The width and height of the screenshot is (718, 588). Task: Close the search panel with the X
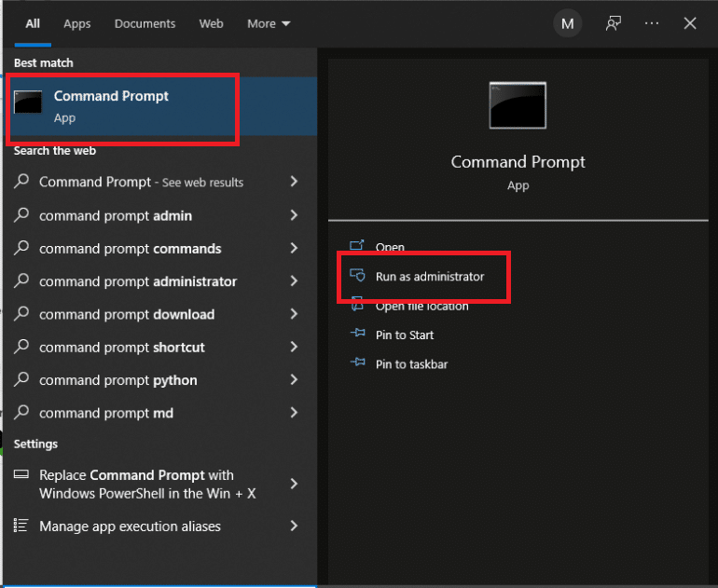point(690,23)
